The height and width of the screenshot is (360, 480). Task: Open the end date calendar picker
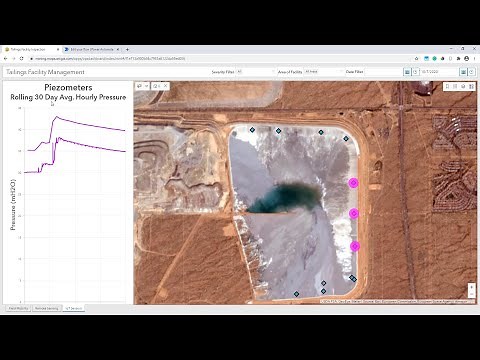click(463, 72)
